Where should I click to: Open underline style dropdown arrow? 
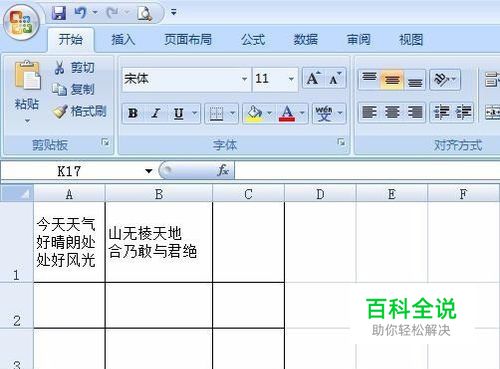[x=195, y=113]
